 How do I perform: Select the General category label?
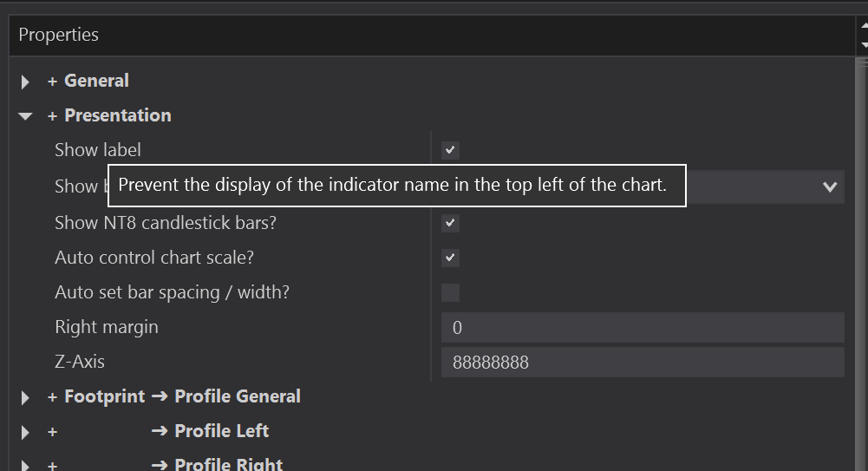coord(96,81)
